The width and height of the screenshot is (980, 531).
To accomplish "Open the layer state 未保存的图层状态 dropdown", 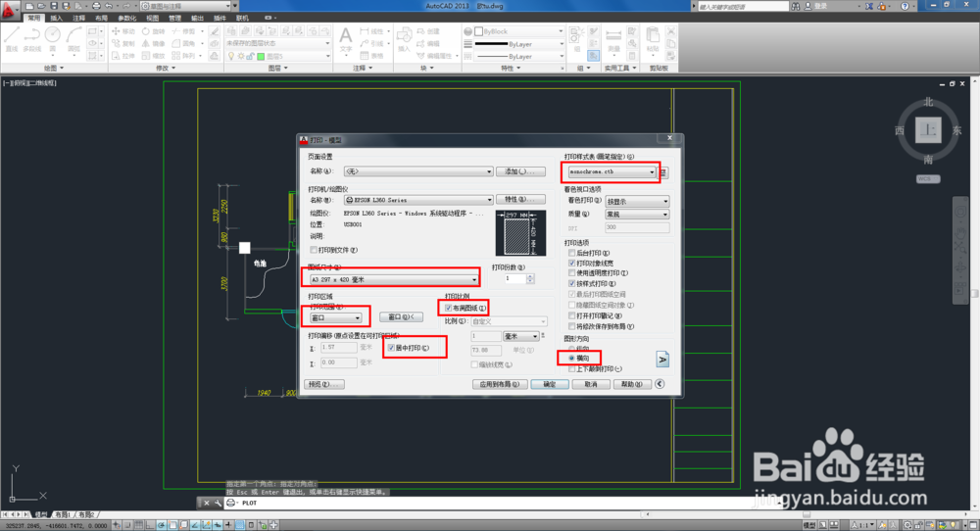I will [278, 44].
